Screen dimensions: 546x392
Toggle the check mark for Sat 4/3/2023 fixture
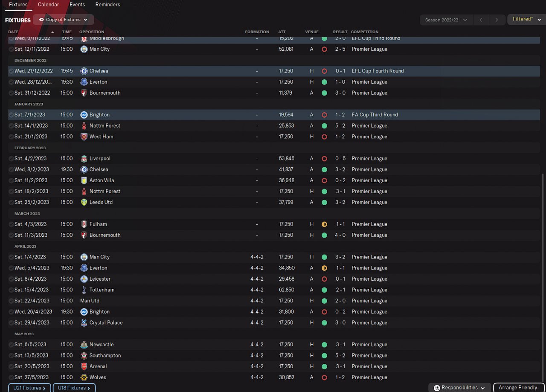point(11,224)
